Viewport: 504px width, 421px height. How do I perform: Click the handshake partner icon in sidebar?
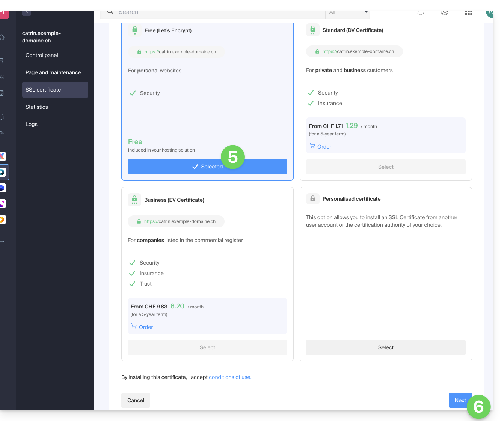click(2, 132)
